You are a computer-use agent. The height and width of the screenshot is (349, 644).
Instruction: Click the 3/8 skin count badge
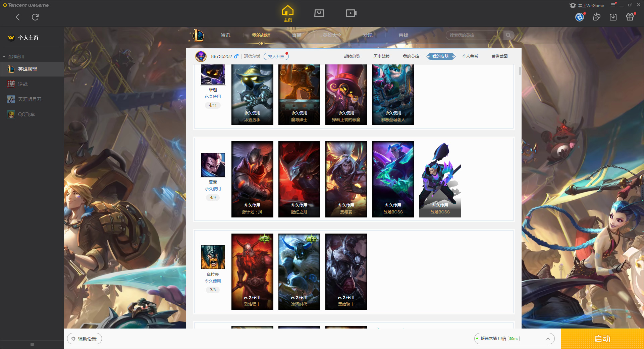[x=213, y=290]
